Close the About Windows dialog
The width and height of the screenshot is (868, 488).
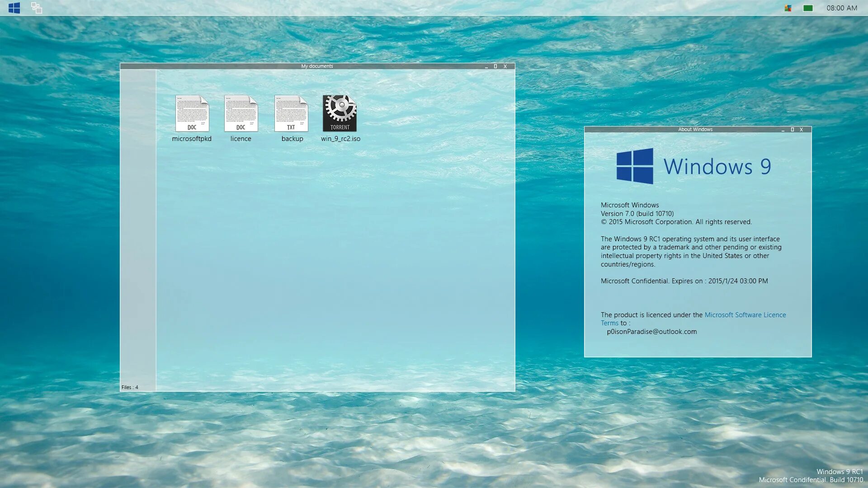pos(802,130)
